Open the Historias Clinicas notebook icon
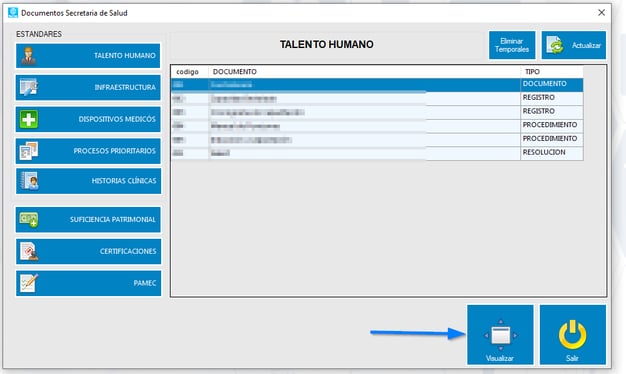626x374 pixels. click(30, 181)
